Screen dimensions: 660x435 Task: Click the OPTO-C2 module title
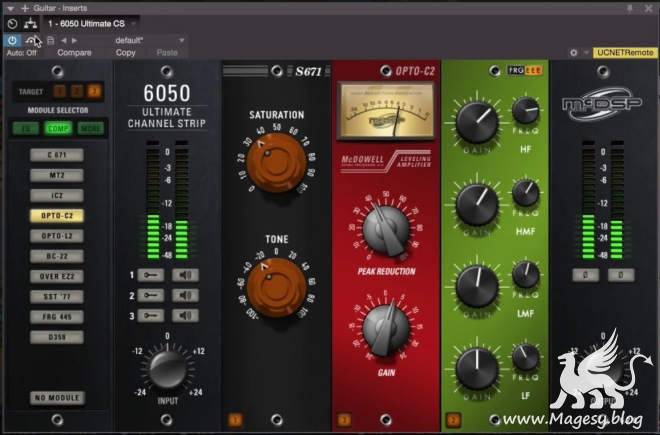click(415, 71)
